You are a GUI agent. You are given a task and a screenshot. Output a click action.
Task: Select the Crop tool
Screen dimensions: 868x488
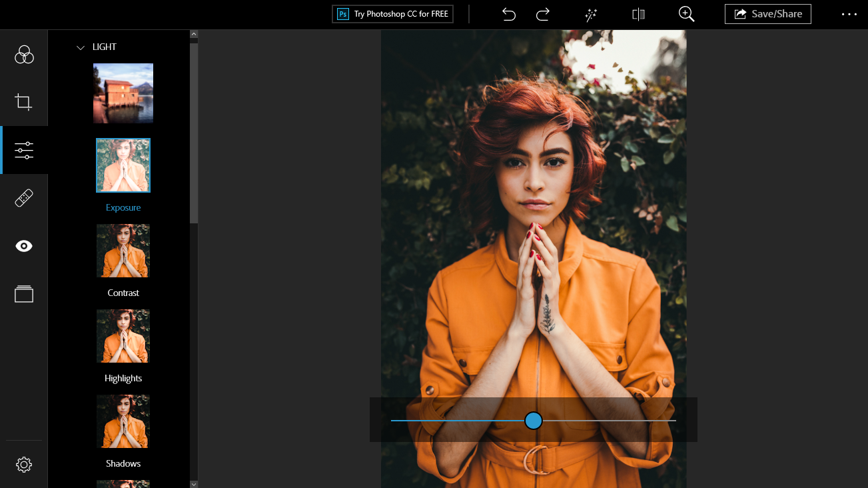coord(24,101)
